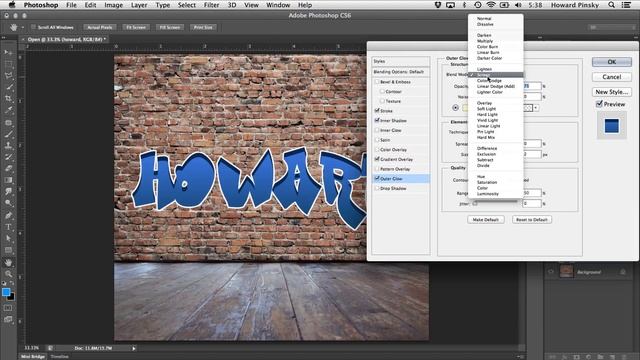Screen dimensions: 640x360
Task: Select the Horizontal Type tool
Action: (8, 227)
